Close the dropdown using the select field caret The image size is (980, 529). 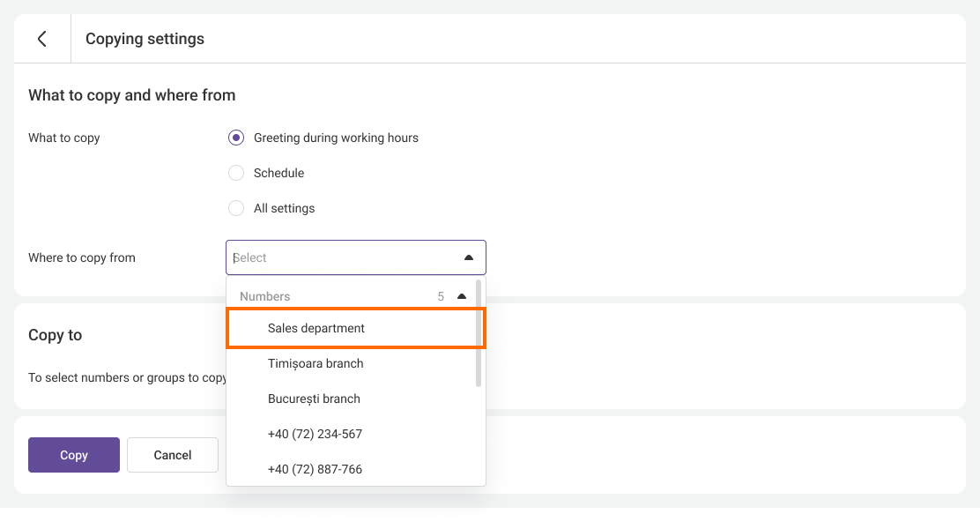[x=468, y=257]
